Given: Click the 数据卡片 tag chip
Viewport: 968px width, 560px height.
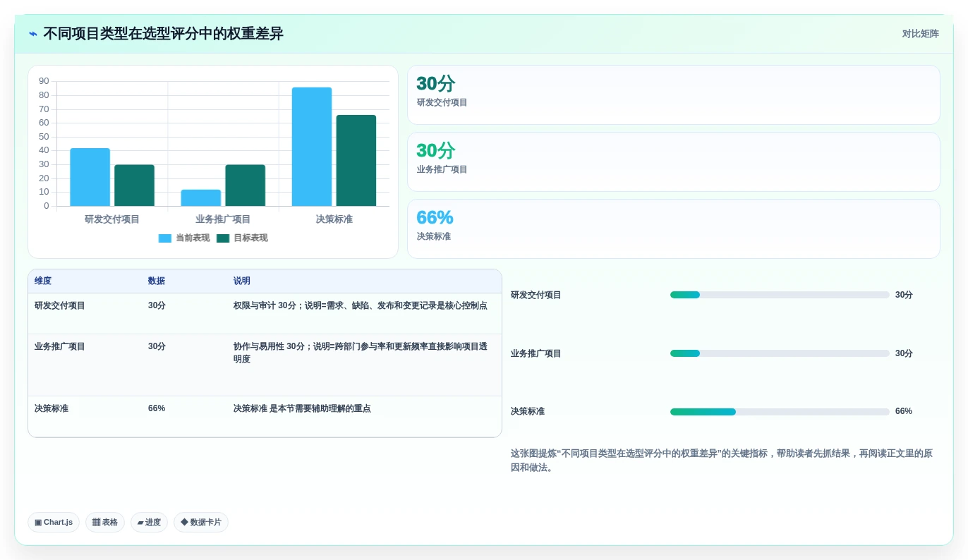Looking at the screenshot, I should tap(201, 523).
